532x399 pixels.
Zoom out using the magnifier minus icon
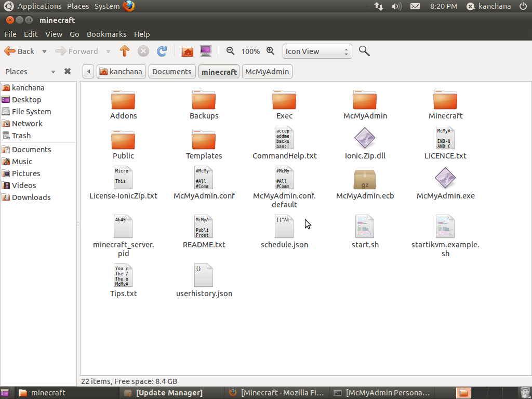point(230,51)
